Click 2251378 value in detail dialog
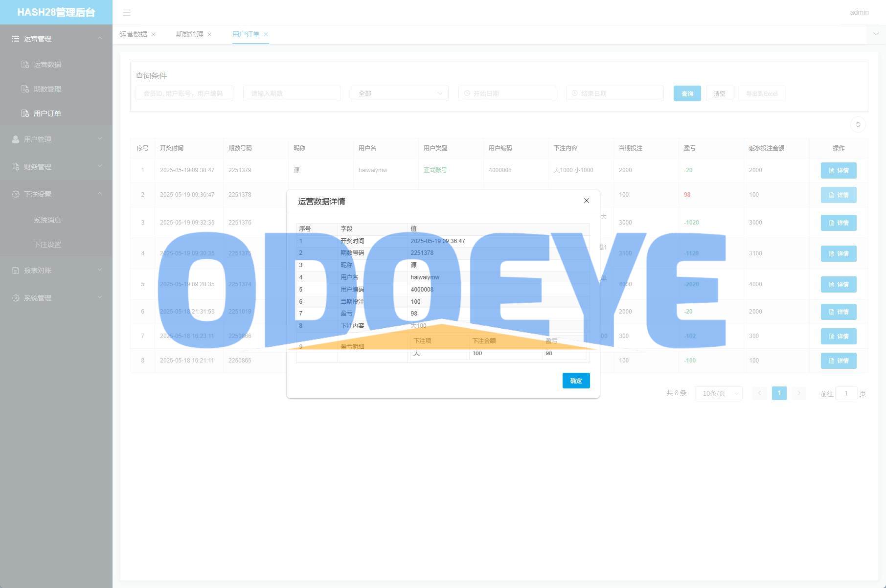The height and width of the screenshot is (588, 886). [422, 253]
